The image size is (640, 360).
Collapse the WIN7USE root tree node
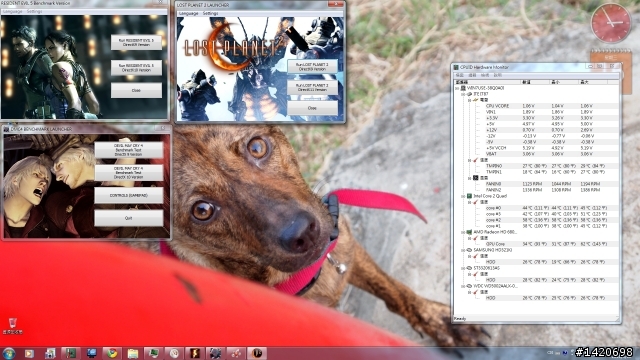[x=457, y=88]
